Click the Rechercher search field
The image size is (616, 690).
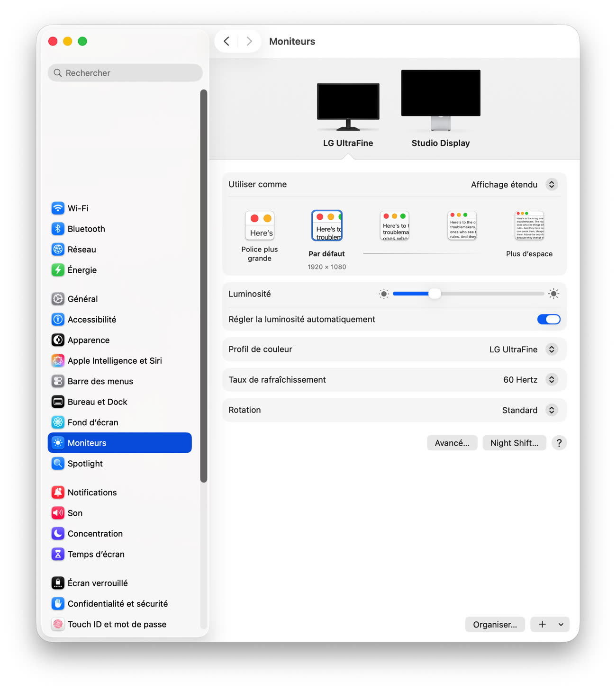coord(125,73)
